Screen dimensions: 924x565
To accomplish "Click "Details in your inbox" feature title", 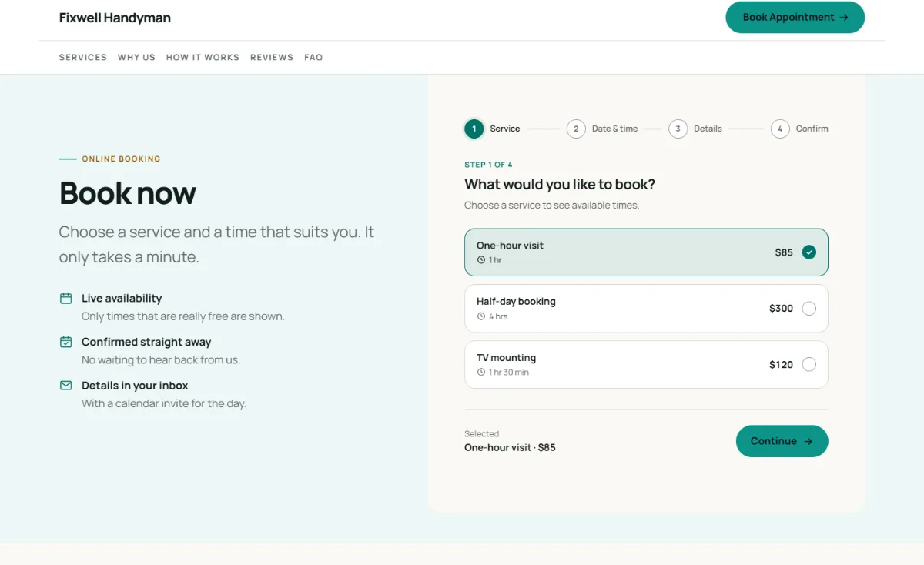I will [135, 386].
